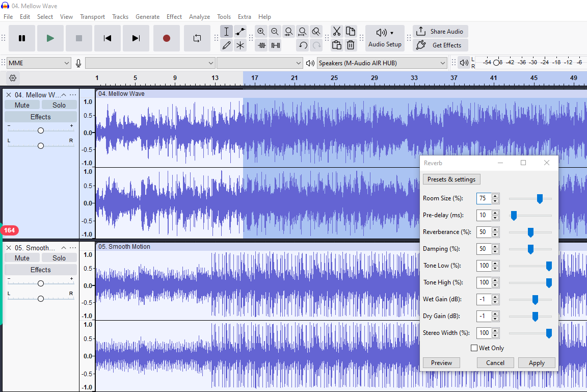Open the MME audio host dropdown
The image size is (587, 392).
(39, 63)
